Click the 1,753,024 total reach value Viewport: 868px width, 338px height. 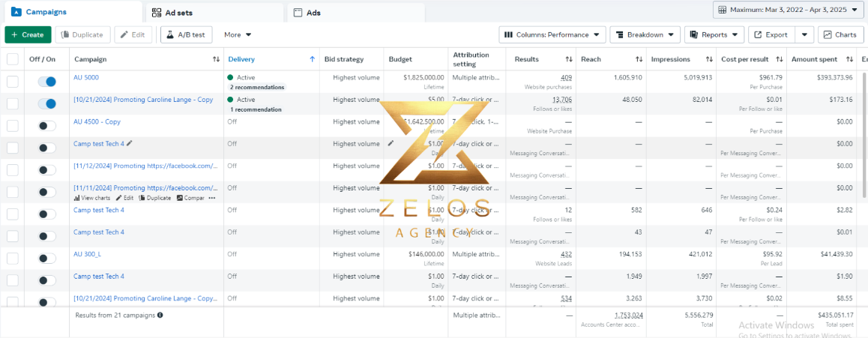click(629, 316)
